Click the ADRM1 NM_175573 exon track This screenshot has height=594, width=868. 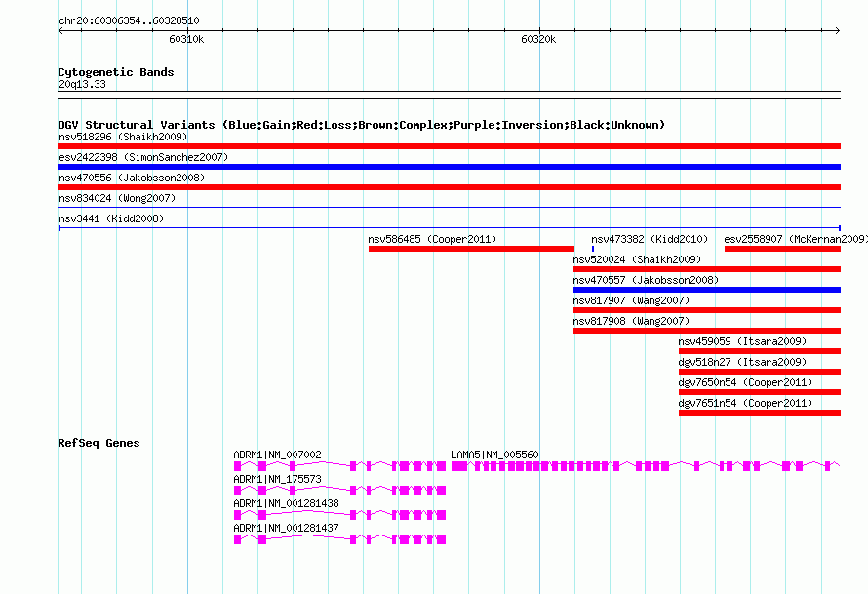click(340, 491)
